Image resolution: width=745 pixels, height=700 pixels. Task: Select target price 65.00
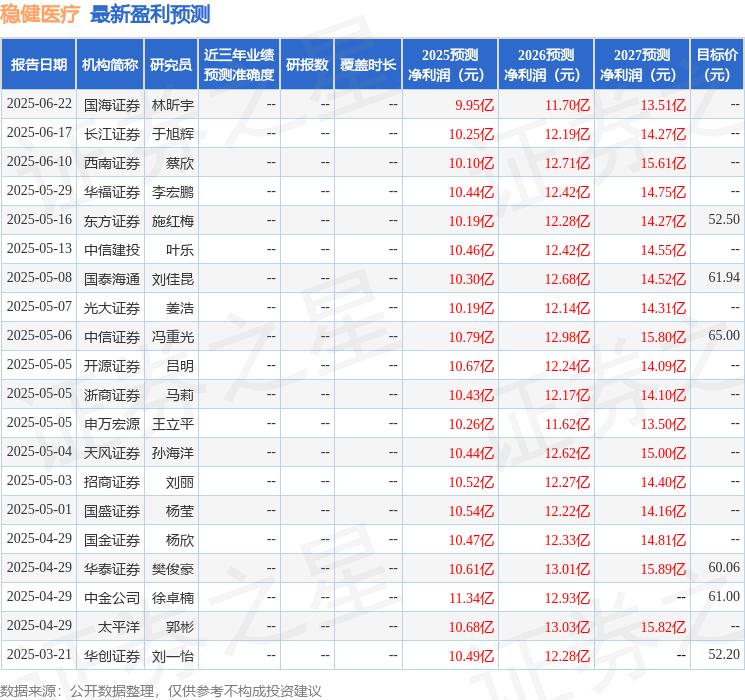[x=724, y=336]
